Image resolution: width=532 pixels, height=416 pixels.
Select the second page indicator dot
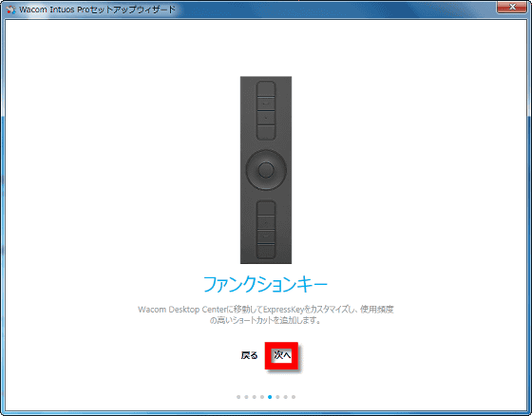(x=246, y=397)
